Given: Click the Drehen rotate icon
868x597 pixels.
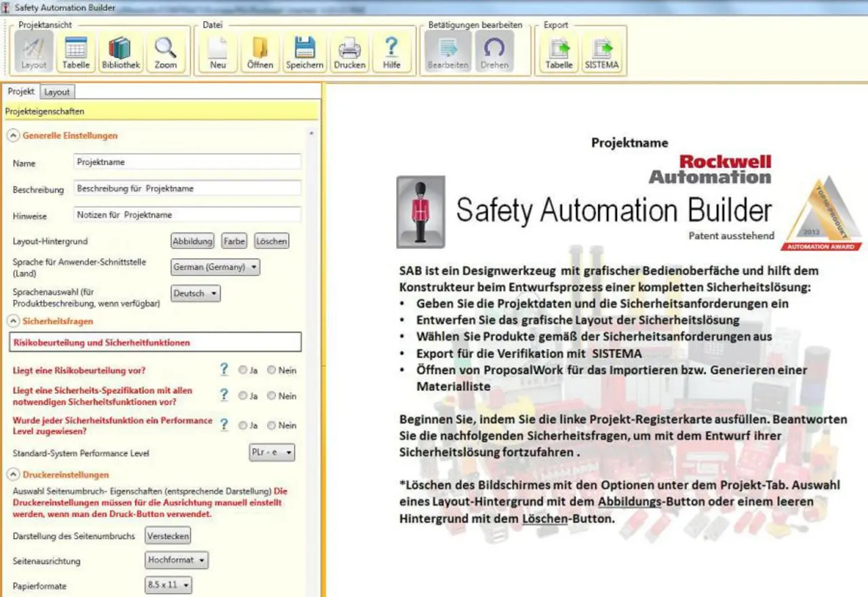Looking at the screenshot, I should click(x=494, y=52).
